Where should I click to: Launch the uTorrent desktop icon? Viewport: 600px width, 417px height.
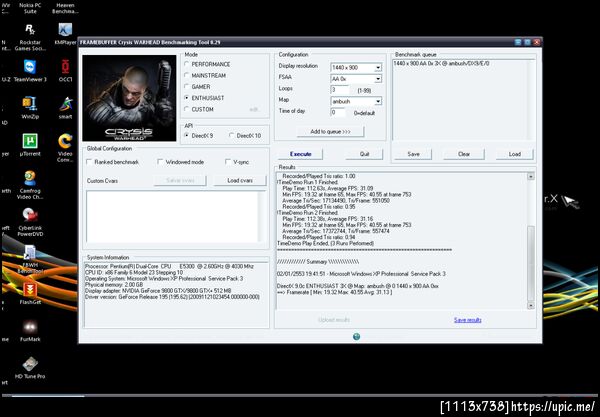pos(30,145)
